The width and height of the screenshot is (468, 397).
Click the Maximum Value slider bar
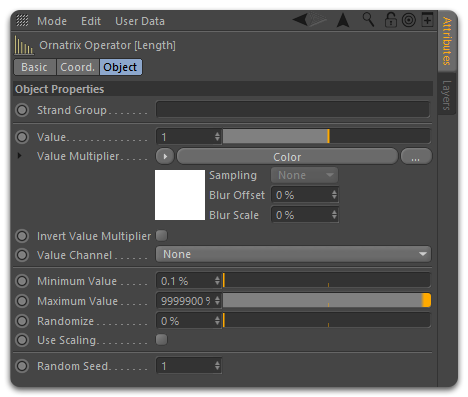coord(327,300)
